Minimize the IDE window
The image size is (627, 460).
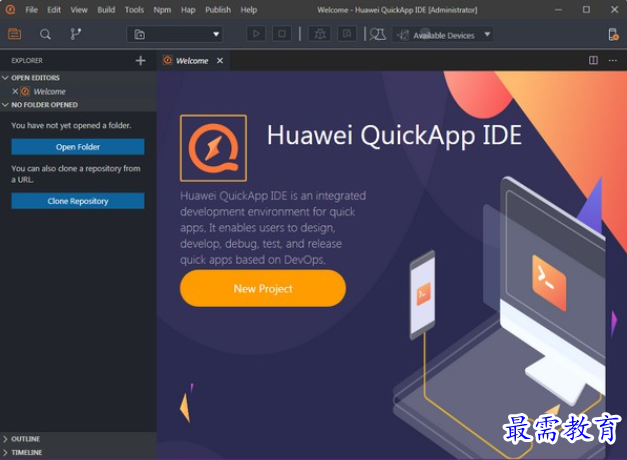point(559,10)
